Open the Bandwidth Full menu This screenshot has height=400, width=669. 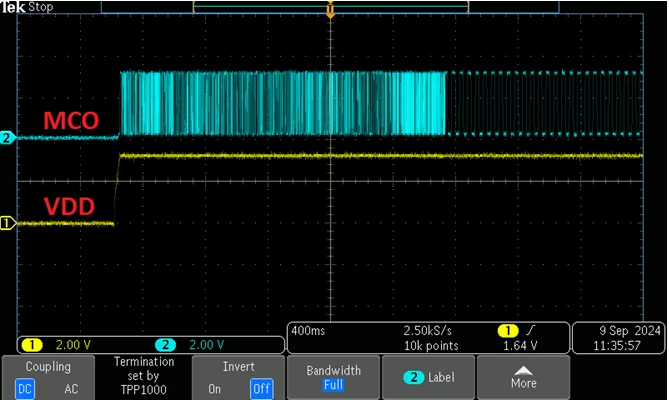click(x=334, y=377)
